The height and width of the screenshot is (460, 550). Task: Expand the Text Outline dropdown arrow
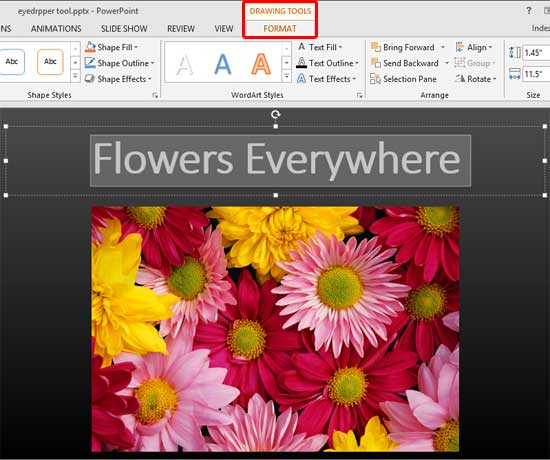click(357, 64)
